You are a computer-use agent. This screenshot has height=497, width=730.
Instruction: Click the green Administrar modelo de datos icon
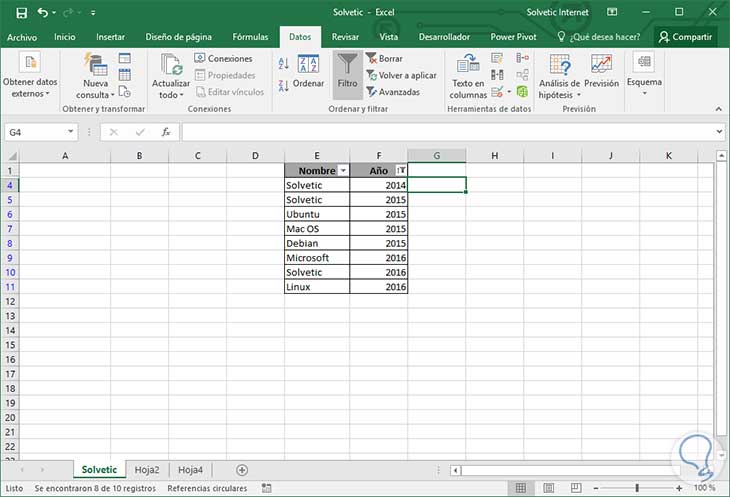coord(522,92)
